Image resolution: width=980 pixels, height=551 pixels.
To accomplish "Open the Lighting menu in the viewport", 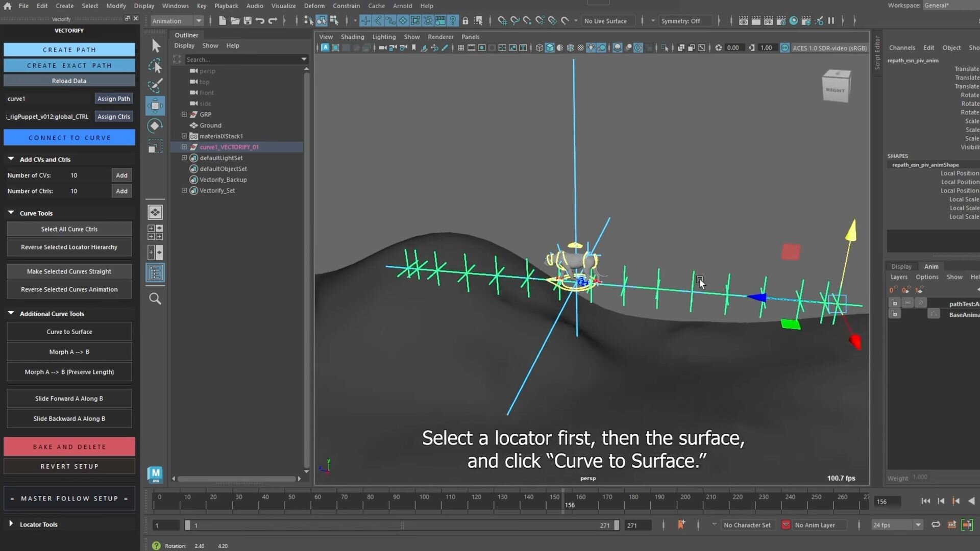I will 384,37.
